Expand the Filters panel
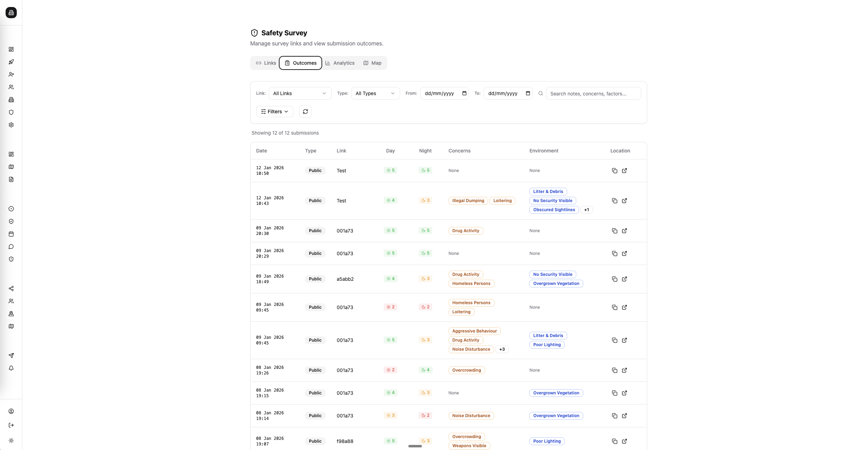The width and height of the screenshot is (868, 450). tap(274, 111)
